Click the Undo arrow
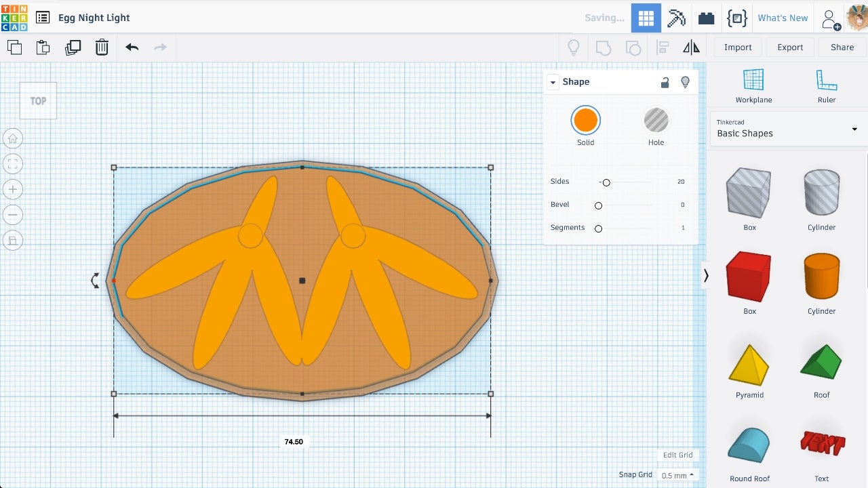This screenshot has height=488, width=868. (132, 47)
